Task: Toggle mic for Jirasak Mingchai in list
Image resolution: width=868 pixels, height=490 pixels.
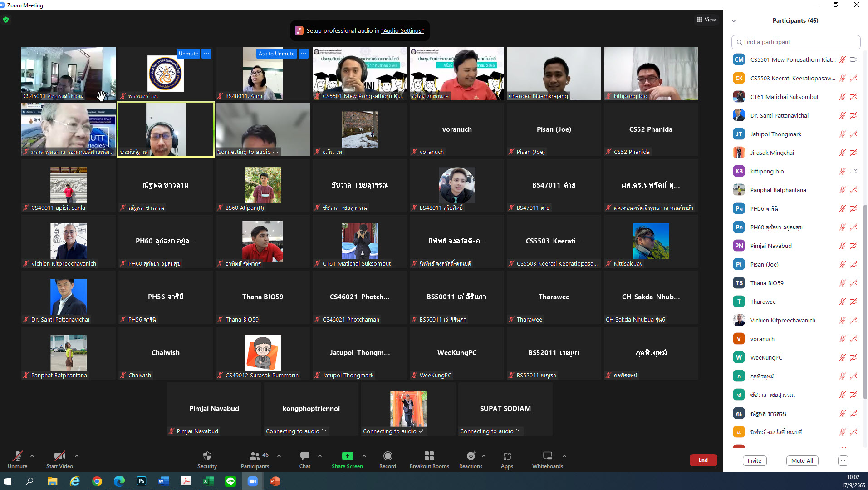Action: (842, 153)
